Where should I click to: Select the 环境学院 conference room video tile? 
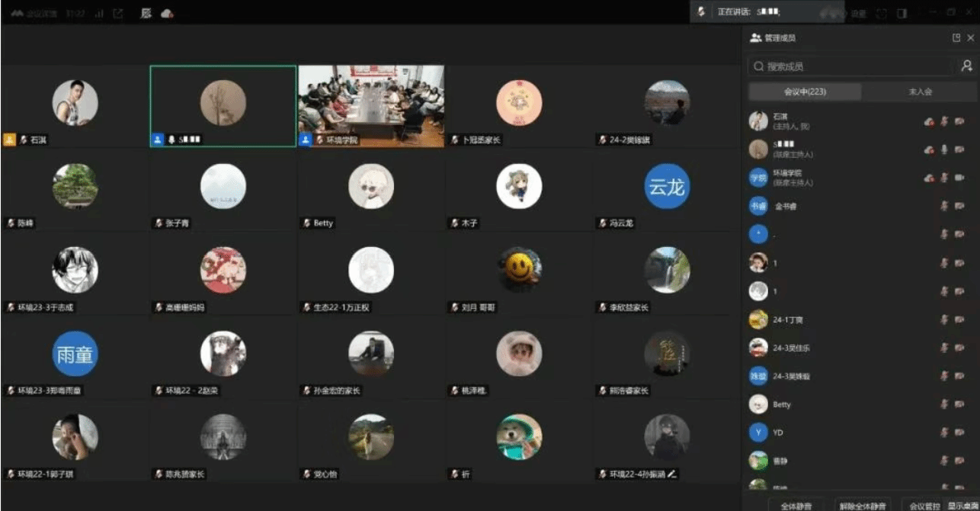371,105
